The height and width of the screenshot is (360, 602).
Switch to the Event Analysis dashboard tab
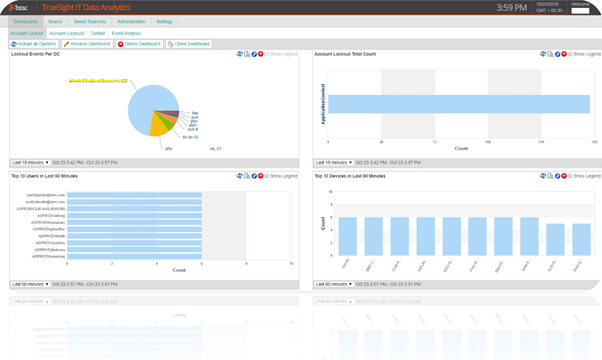126,33
